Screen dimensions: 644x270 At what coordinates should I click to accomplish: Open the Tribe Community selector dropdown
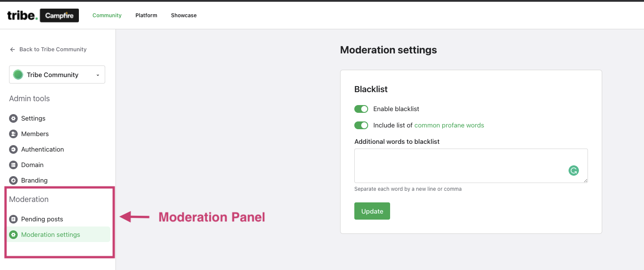tap(57, 74)
